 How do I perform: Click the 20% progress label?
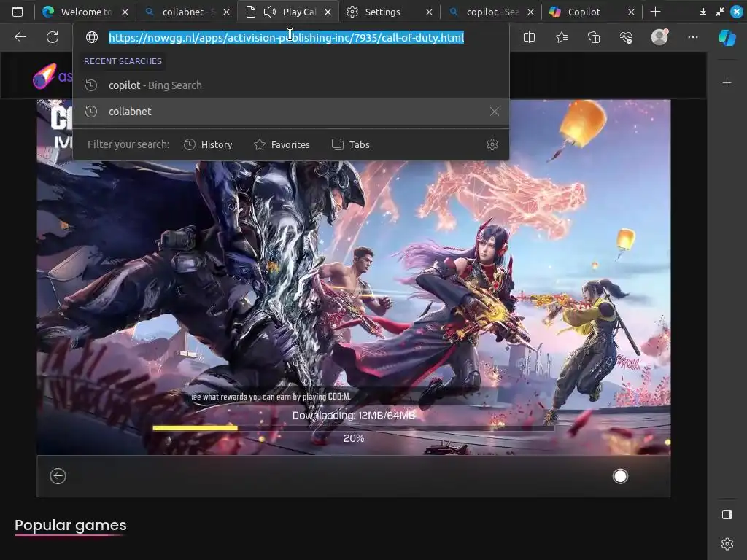(x=354, y=438)
